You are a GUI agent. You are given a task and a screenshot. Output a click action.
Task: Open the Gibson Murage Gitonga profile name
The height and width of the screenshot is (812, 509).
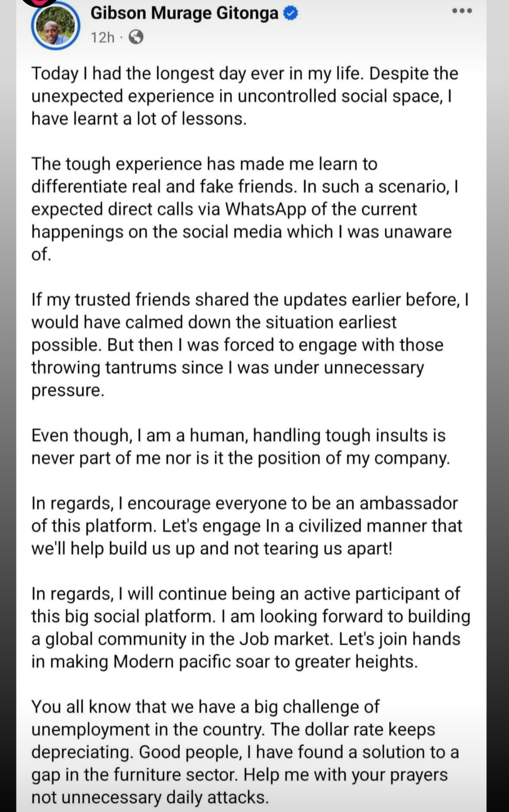click(x=184, y=13)
